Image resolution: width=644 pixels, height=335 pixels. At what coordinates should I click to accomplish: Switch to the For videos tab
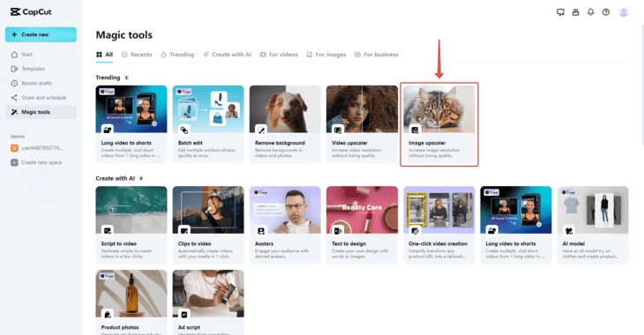(279, 54)
